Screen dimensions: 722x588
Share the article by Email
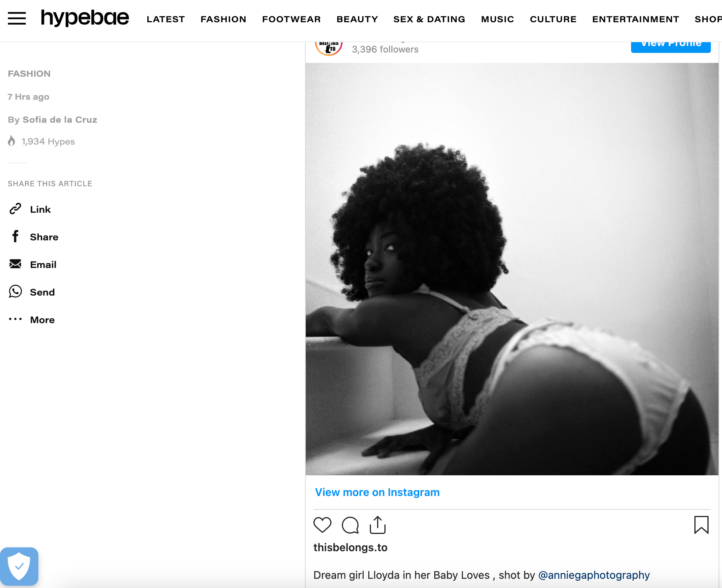[32, 264]
